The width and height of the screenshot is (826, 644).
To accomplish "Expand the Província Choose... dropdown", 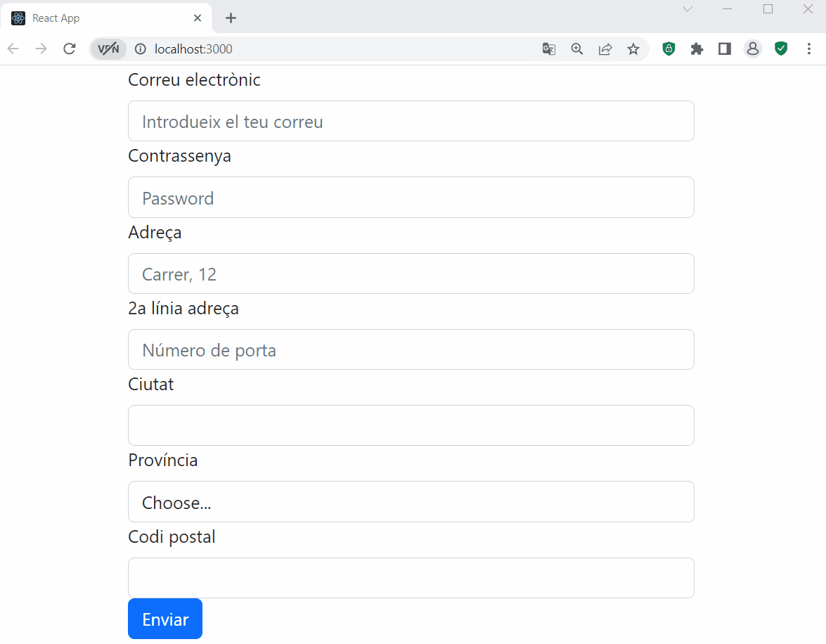I will pos(411,502).
